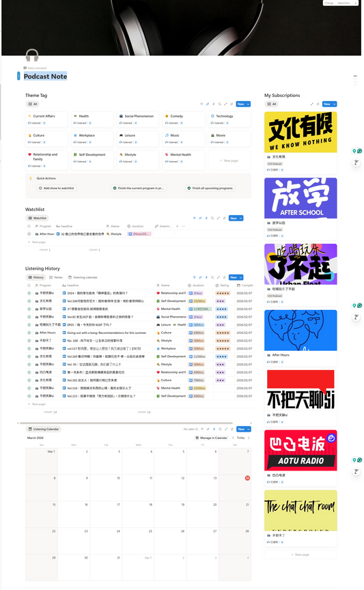Click 'Add comment' above page title

point(35,68)
